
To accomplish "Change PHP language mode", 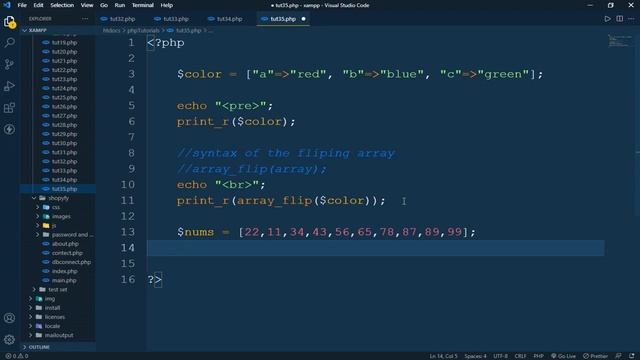I will [538, 356].
